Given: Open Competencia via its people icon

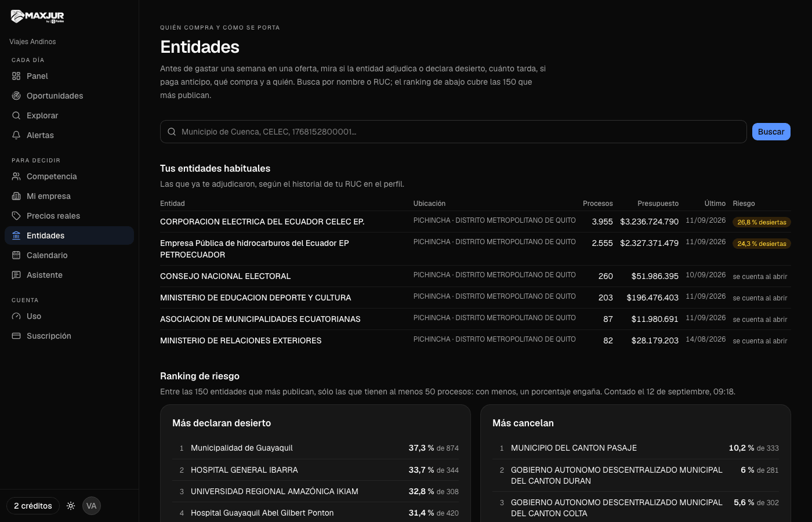Looking at the screenshot, I should (16, 176).
